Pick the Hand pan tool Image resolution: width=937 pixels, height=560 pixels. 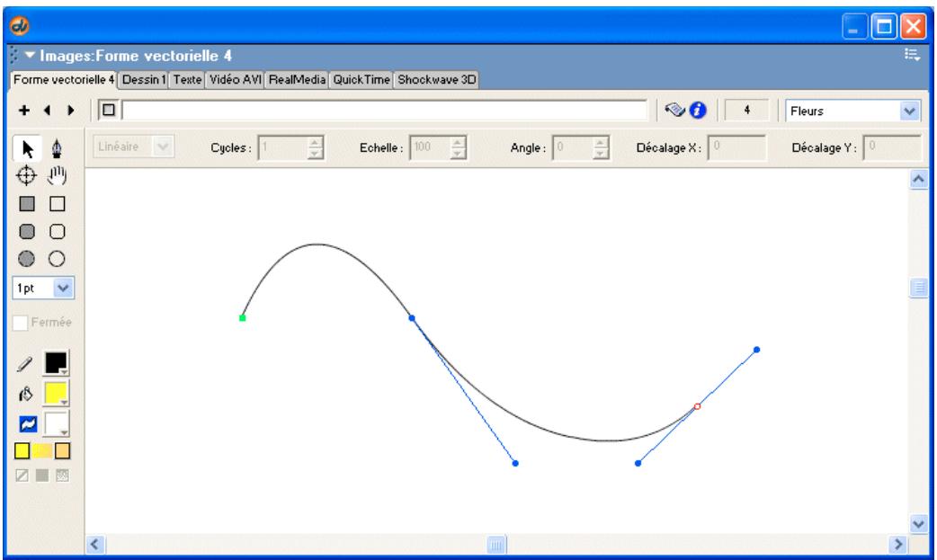pos(57,175)
